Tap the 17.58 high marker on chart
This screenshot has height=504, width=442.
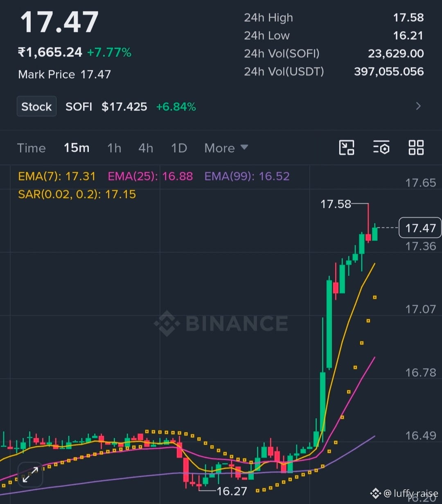336,204
